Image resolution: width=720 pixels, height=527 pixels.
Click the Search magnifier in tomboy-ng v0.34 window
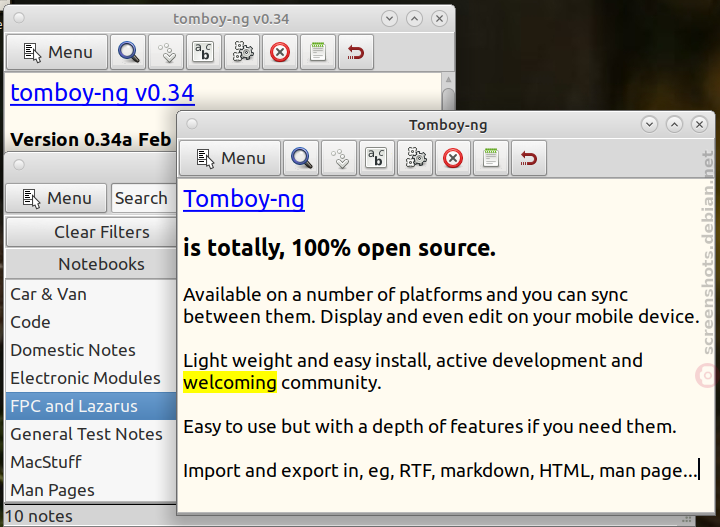pos(128,52)
